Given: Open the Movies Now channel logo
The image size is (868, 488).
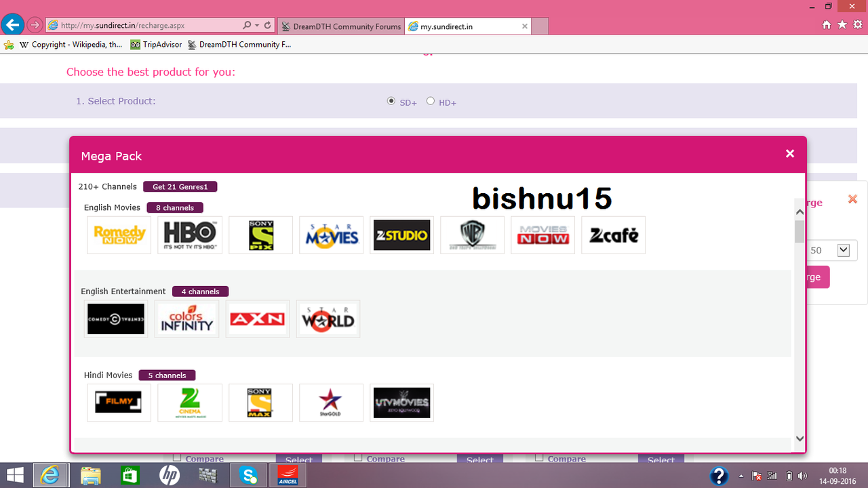Looking at the screenshot, I should 542,235.
